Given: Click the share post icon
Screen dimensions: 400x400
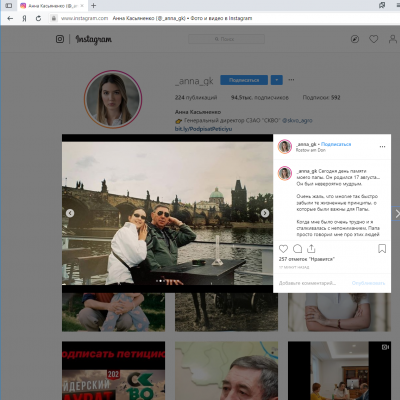Looking at the screenshot, I should coord(311,249).
